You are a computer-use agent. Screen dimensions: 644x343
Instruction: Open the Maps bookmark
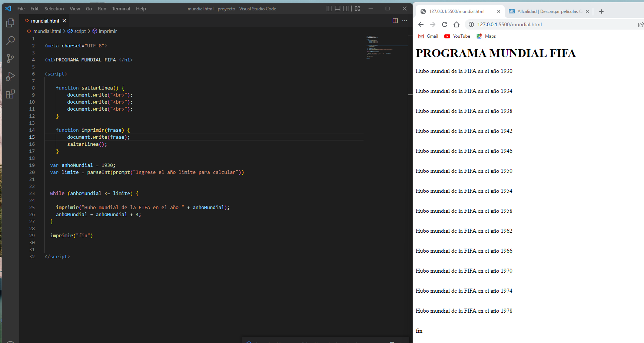(x=486, y=36)
